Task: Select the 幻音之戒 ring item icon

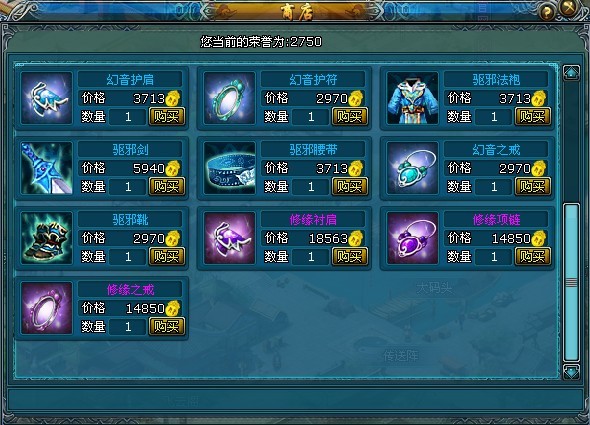Action: coord(413,168)
